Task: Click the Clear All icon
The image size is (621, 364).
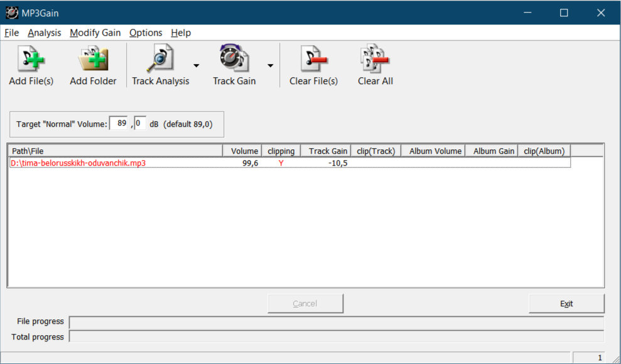Action: (x=375, y=60)
